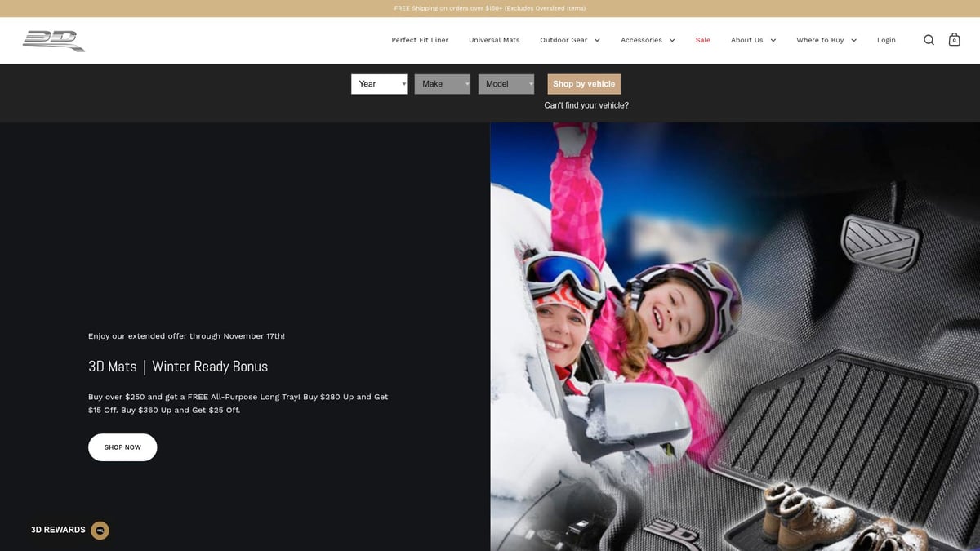This screenshot has height=551, width=980.
Task: Open the Year dropdown
Action: [x=379, y=84]
